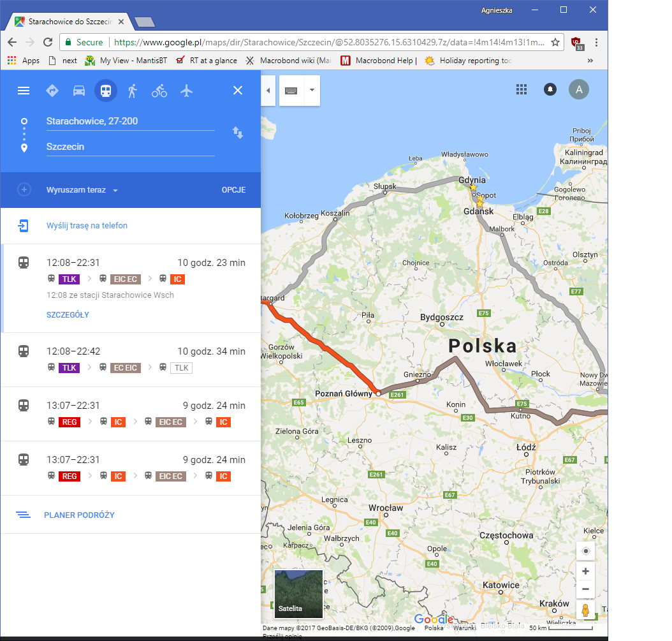672x641 pixels.
Task: Expand the bookmarks overflow chevron
Action: coord(590,61)
